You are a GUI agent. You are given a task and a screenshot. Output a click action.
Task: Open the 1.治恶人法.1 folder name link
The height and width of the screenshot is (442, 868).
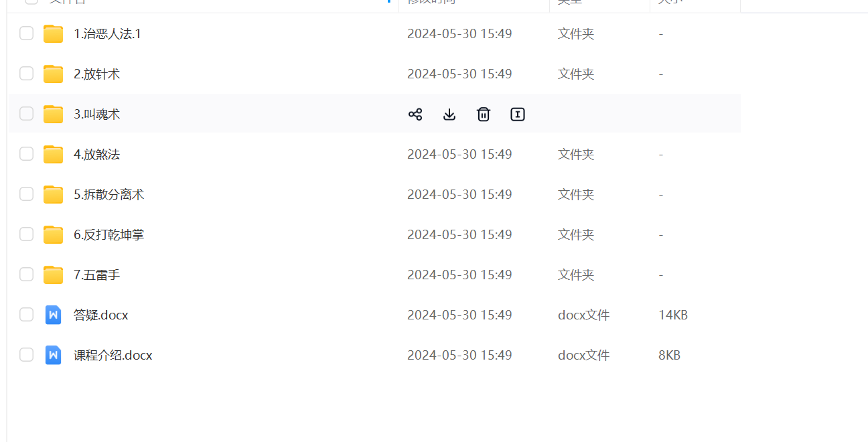tap(107, 34)
